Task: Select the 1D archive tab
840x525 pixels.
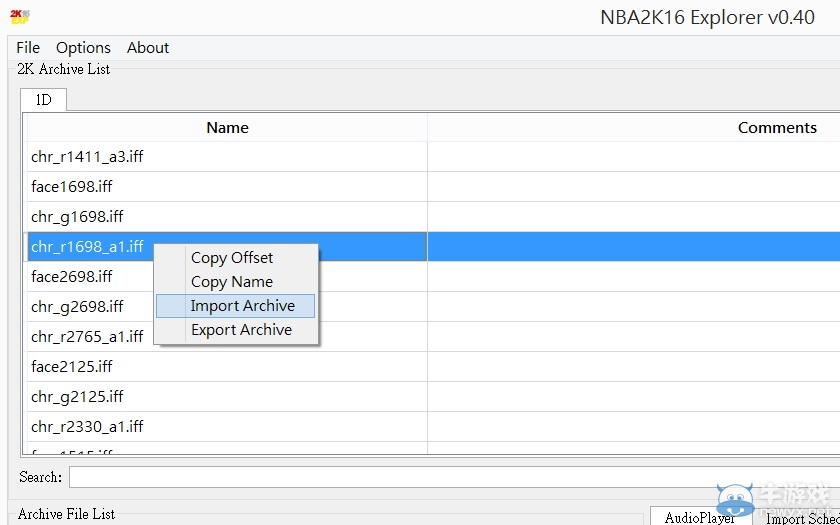Action: click(43, 100)
